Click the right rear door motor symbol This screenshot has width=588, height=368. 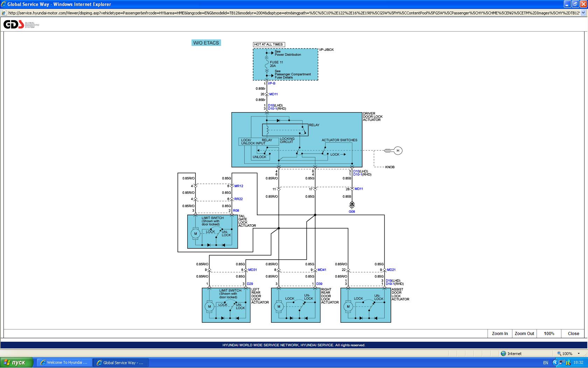coord(279,307)
